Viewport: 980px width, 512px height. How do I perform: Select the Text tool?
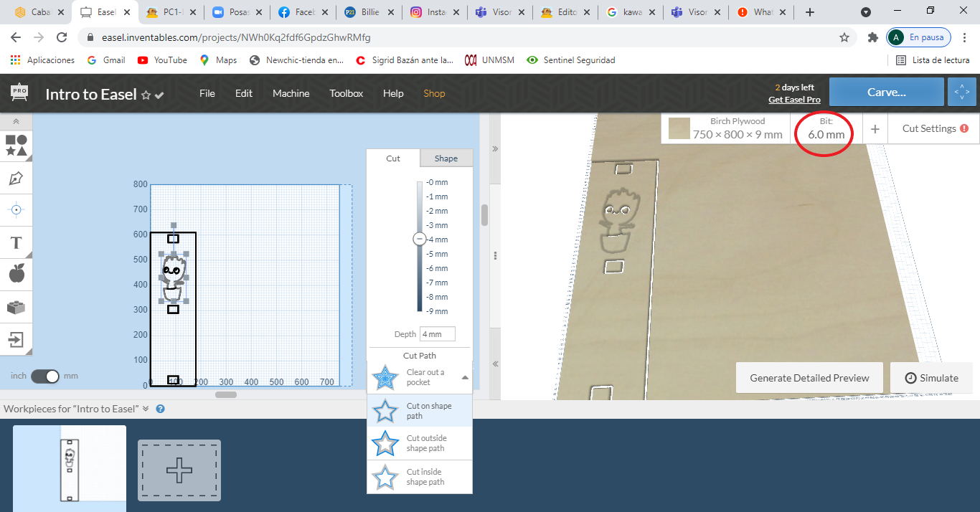[x=17, y=242]
